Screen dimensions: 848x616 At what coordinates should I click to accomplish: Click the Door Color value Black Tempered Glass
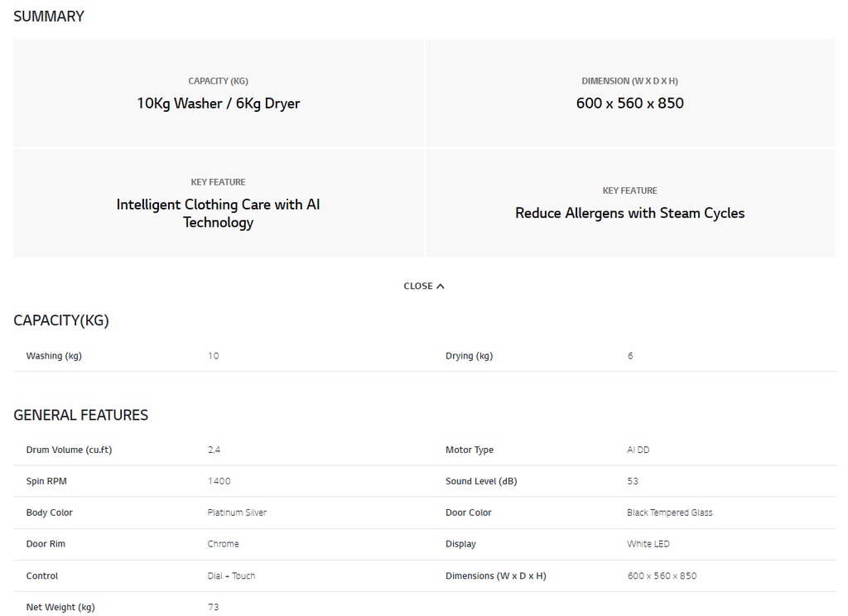pyautogui.click(x=669, y=513)
